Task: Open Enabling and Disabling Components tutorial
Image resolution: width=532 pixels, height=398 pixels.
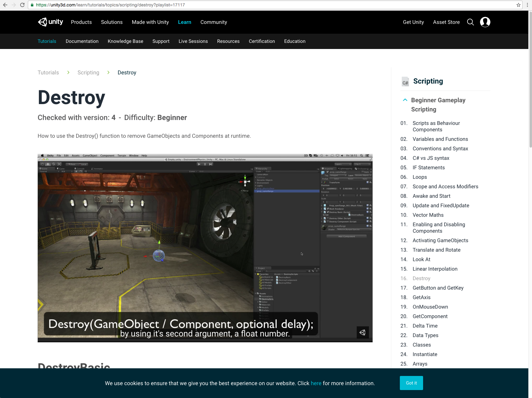Action: pyautogui.click(x=439, y=228)
